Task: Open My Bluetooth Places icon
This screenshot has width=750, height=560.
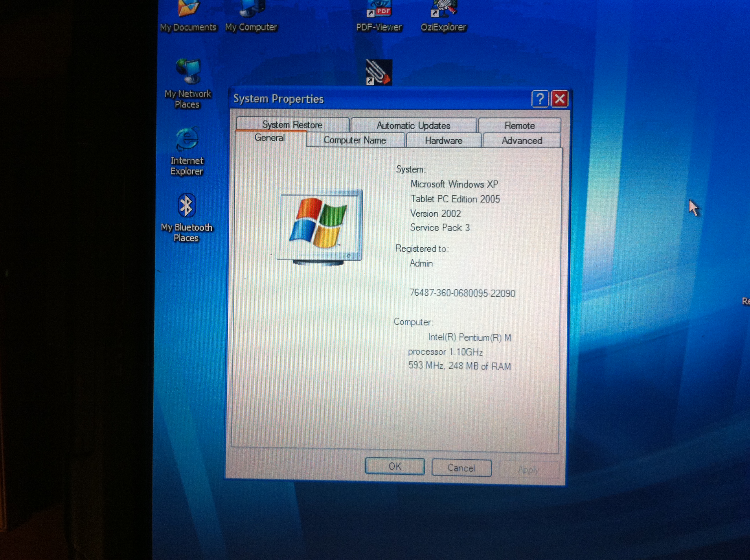Action: coord(187,205)
